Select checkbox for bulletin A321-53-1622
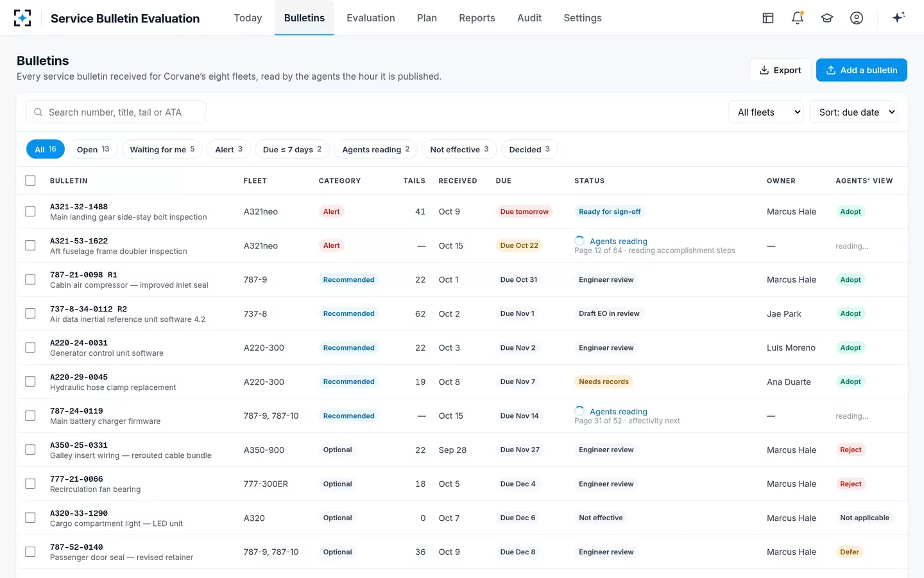 [x=30, y=245]
